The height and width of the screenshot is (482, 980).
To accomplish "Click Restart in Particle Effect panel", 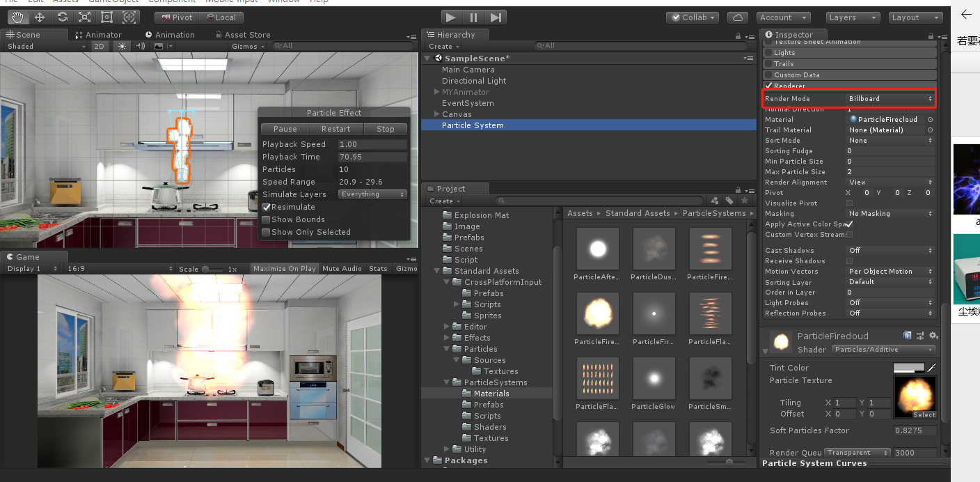I will point(336,129).
